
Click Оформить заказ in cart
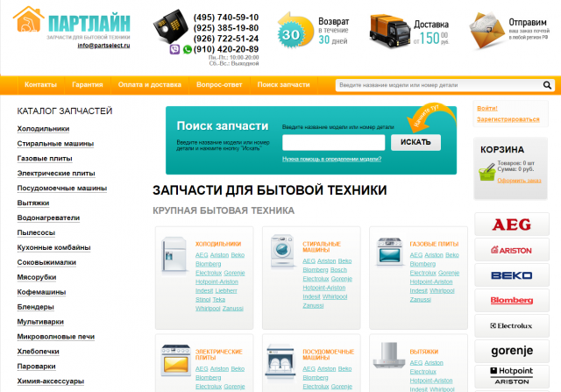click(519, 181)
